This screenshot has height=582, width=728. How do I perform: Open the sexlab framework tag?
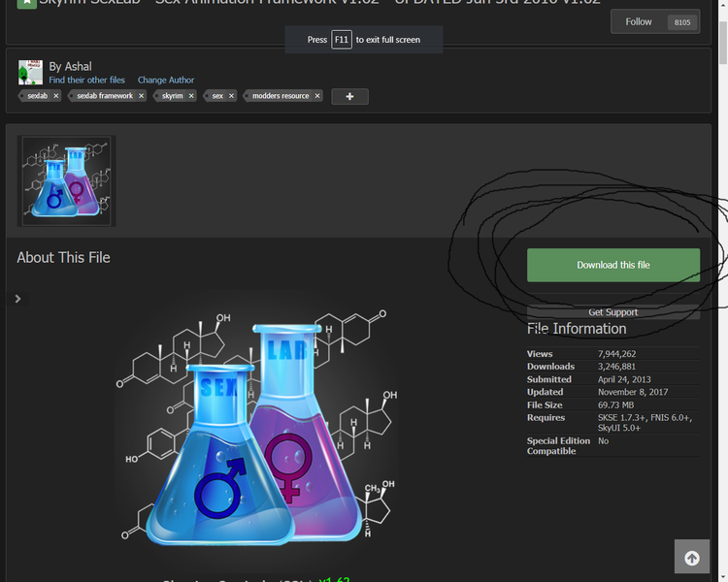[x=105, y=96]
